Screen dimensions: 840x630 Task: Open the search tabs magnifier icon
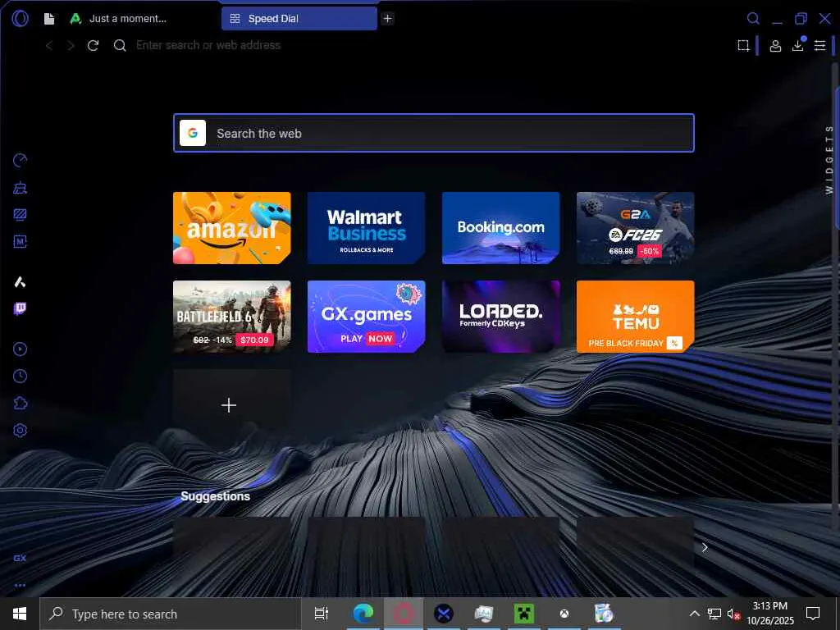753,19
